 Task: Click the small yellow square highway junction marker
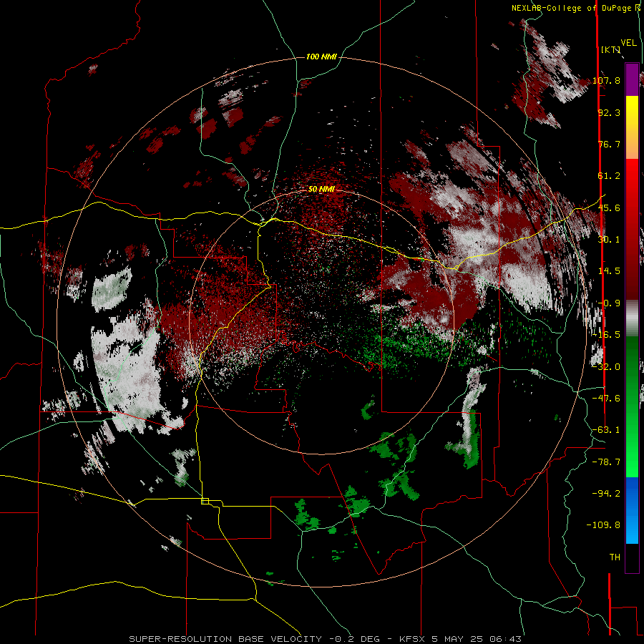tap(205, 501)
